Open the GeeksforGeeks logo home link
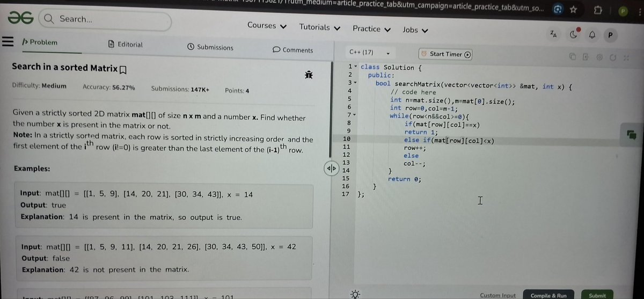The height and width of the screenshot is (299, 644). (x=20, y=18)
